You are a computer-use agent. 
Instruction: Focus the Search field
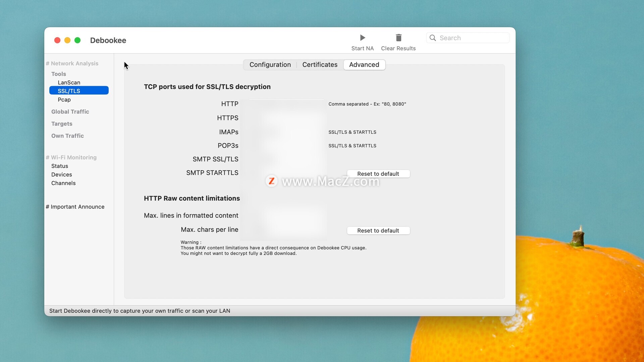468,38
